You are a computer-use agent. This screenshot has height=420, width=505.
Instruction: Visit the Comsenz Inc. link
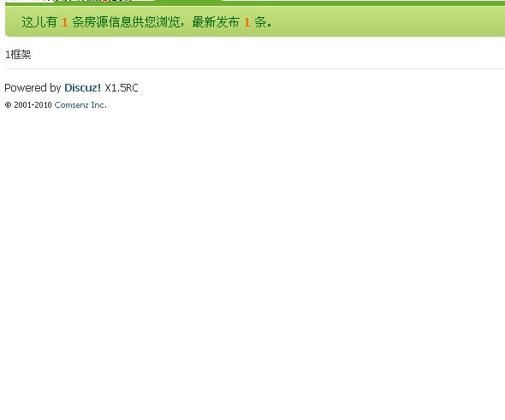pos(80,105)
